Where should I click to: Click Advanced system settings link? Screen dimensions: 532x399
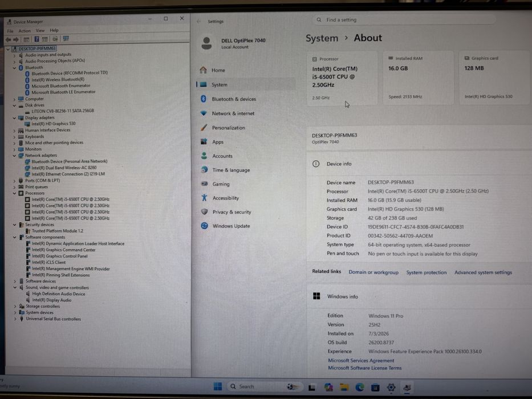[x=483, y=272]
